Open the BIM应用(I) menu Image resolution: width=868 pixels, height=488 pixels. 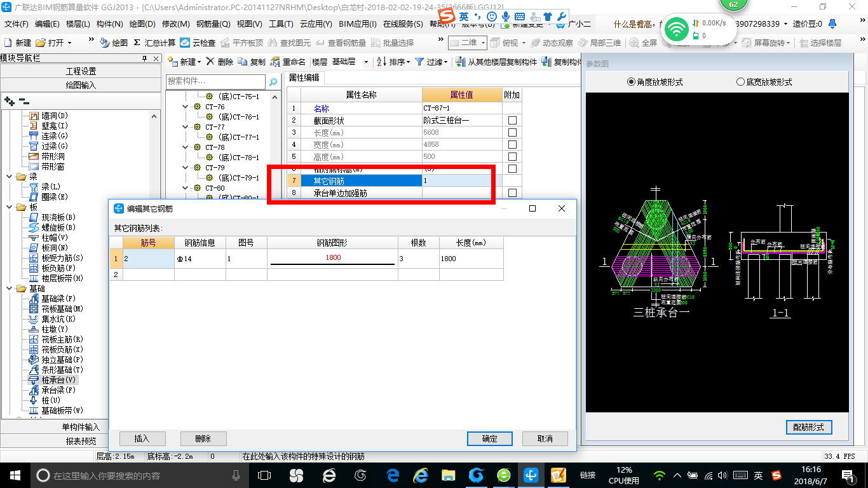tap(358, 24)
